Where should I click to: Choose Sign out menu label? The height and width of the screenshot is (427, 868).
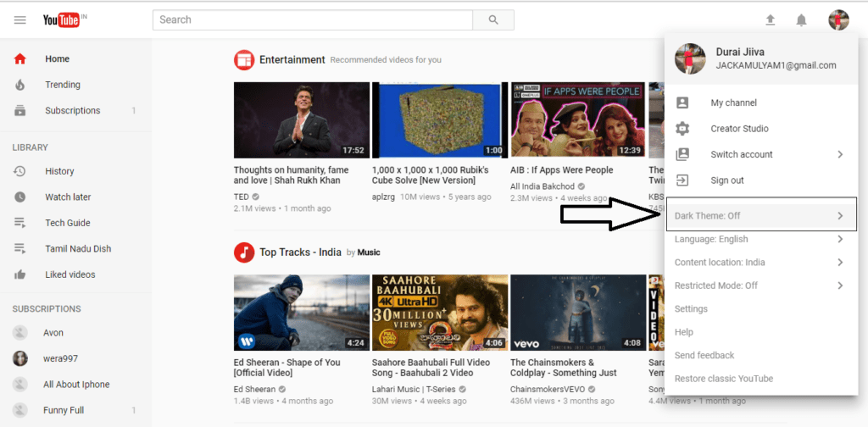(x=727, y=180)
